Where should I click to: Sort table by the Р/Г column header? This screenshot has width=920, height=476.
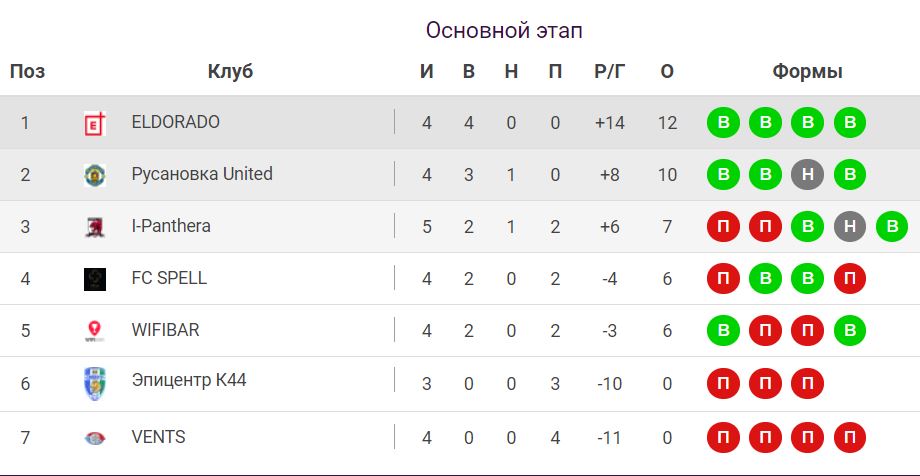(x=608, y=72)
